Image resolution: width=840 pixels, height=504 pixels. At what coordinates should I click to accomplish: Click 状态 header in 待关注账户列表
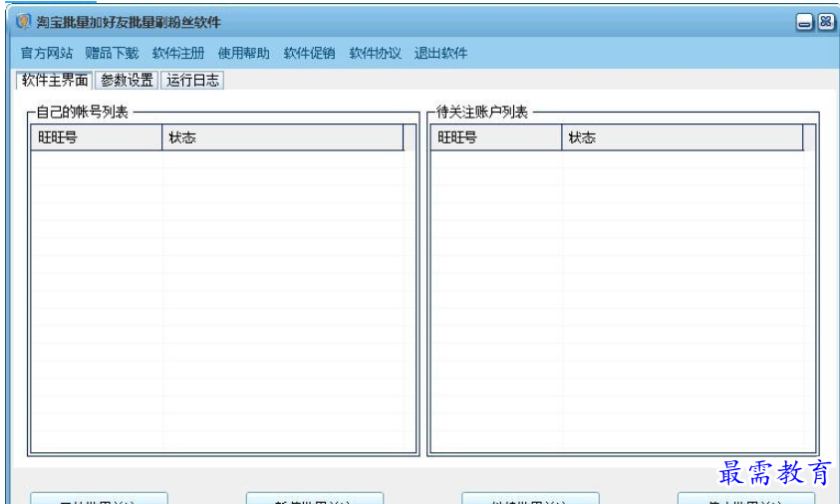pyautogui.click(x=682, y=137)
